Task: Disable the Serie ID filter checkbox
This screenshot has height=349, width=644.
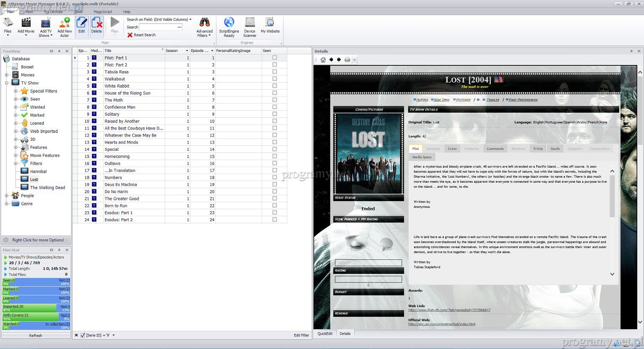Action: pyautogui.click(x=83, y=335)
